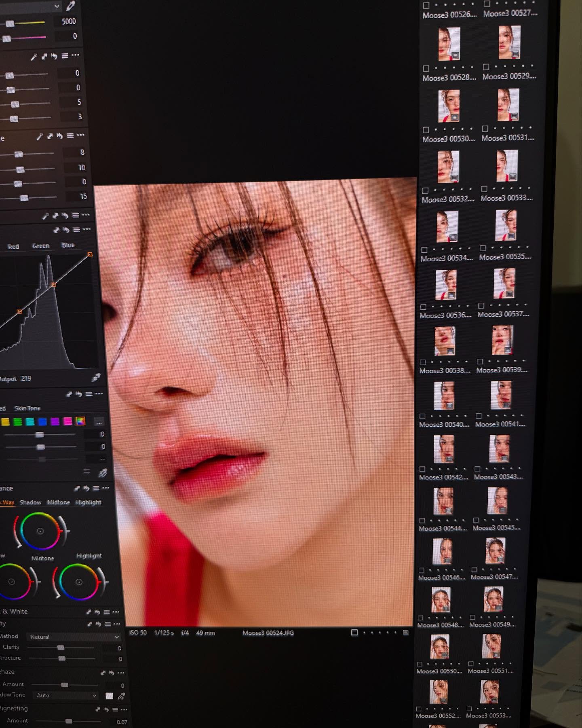The image size is (582, 728).
Task: Open the Shadow Tone dropdown showing Auto
Action: coord(66,696)
